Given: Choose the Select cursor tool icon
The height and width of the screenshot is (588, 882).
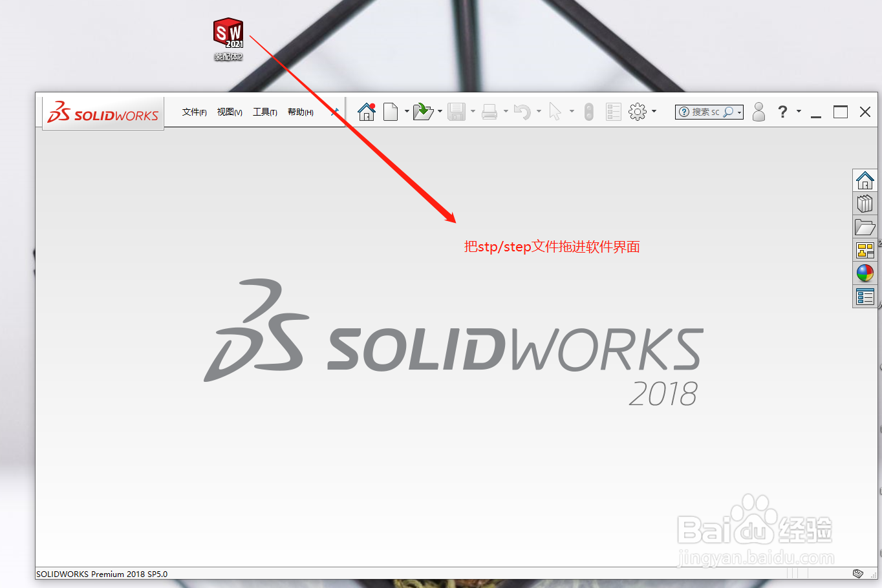Looking at the screenshot, I should tap(555, 112).
